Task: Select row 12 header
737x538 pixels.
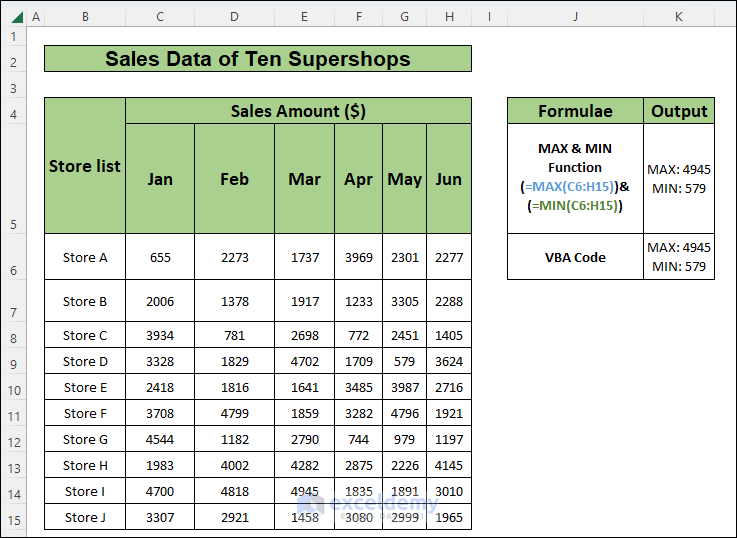Action: [x=13, y=439]
